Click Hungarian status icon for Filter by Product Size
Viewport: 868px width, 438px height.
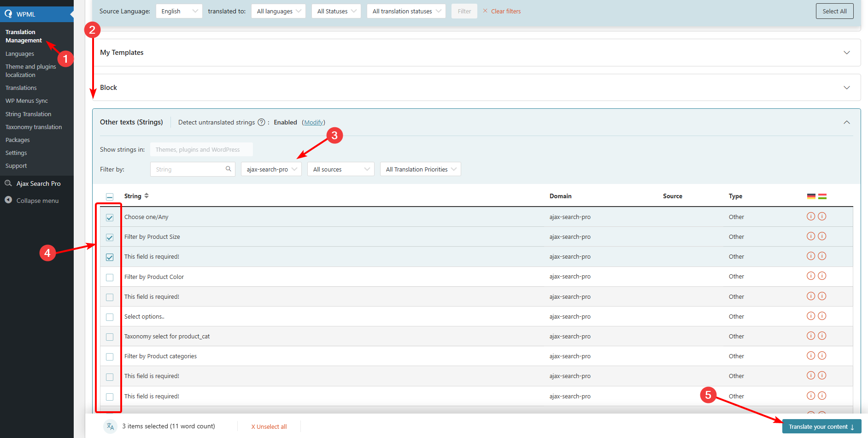click(822, 236)
